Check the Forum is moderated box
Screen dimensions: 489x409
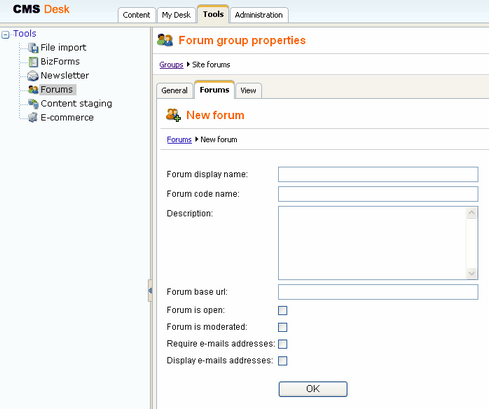click(x=283, y=327)
